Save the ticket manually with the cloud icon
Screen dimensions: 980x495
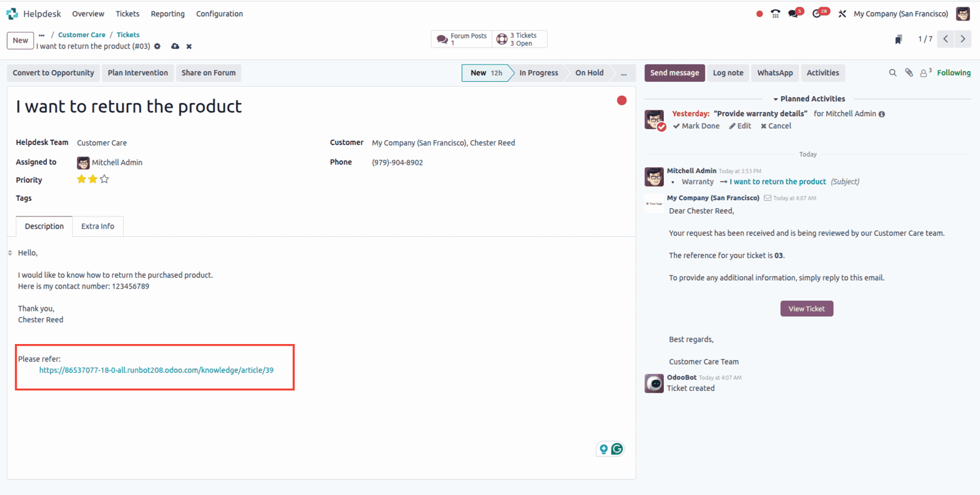[x=175, y=46]
